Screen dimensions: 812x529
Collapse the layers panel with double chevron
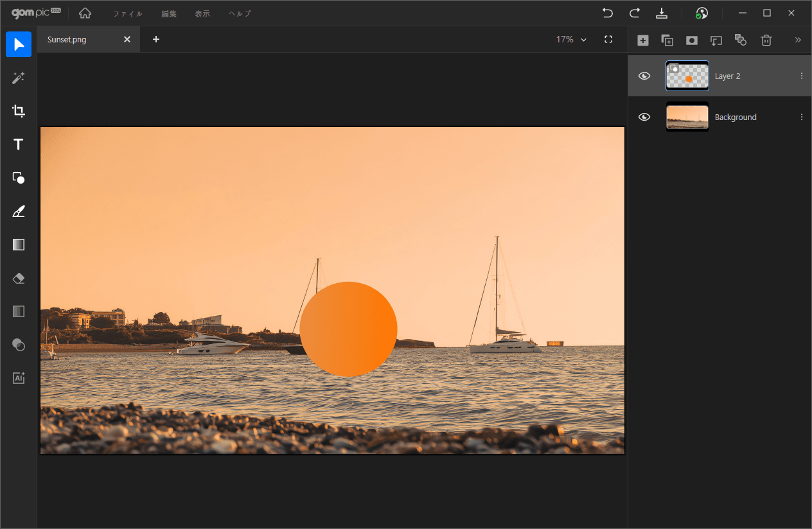(798, 40)
